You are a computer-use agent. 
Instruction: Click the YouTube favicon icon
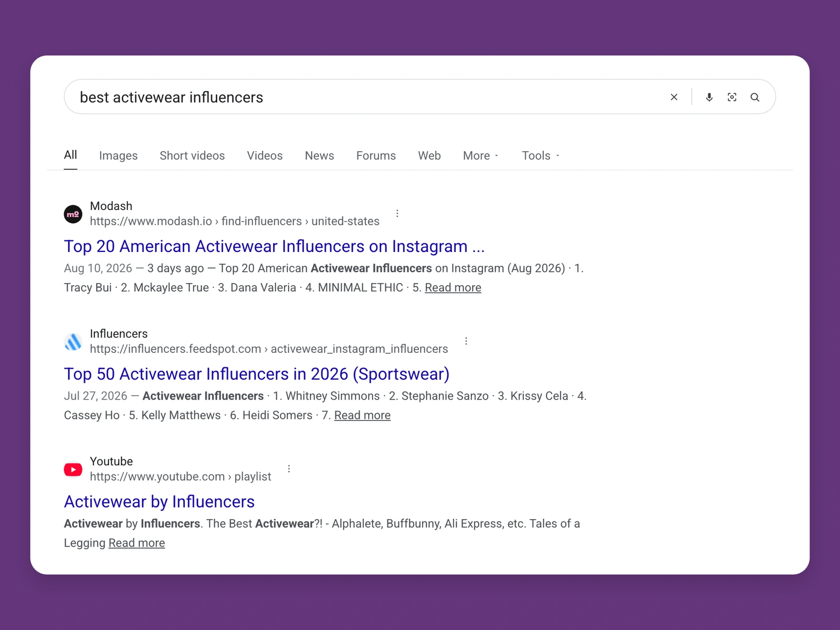(73, 469)
